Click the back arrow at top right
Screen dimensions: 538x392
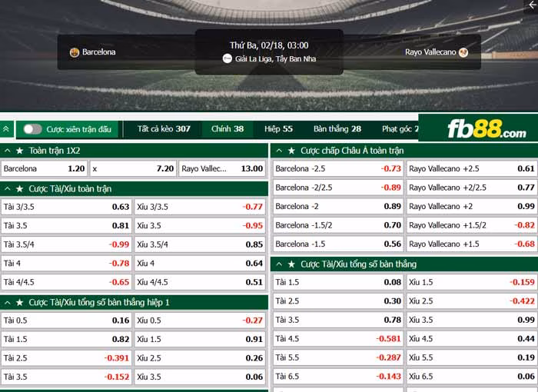coord(533,5)
